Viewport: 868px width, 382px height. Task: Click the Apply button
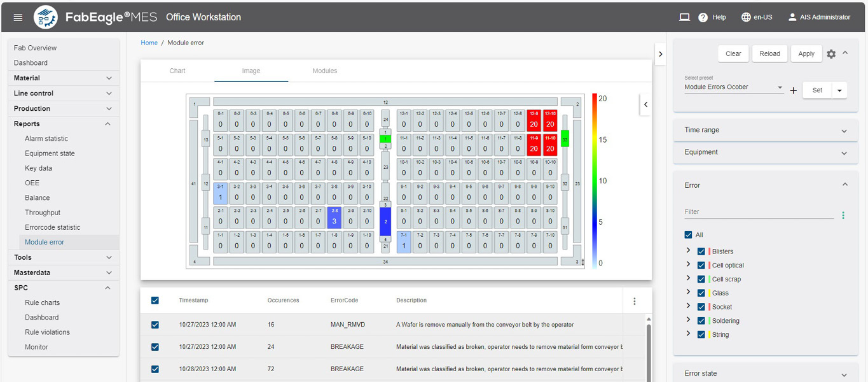click(806, 53)
